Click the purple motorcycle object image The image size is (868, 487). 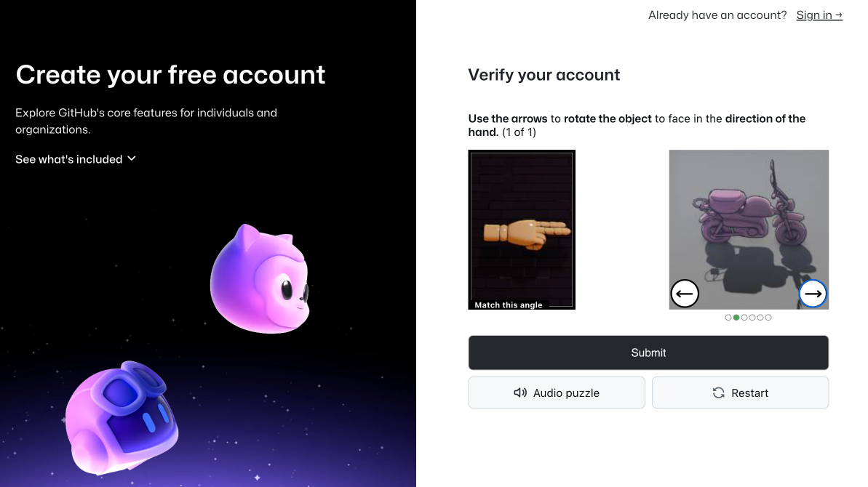(749, 230)
